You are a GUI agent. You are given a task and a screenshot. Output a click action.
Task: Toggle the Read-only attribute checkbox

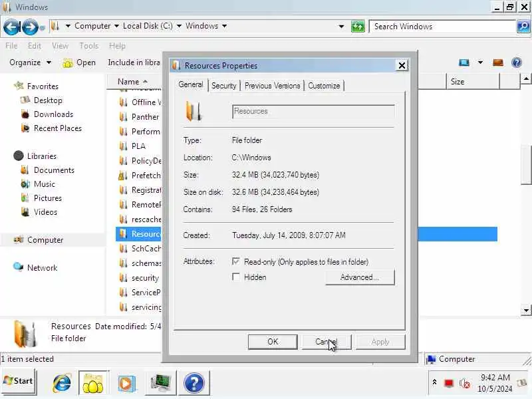(x=236, y=261)
